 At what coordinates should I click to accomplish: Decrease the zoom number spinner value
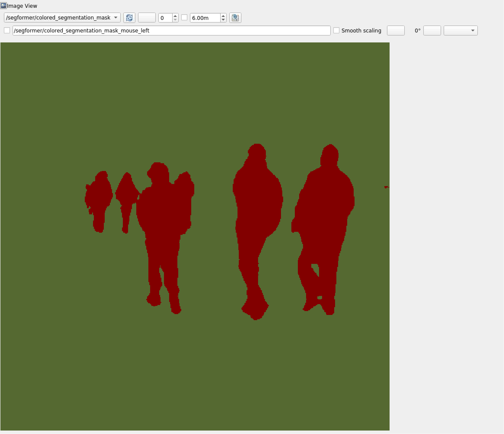(175, 20)
